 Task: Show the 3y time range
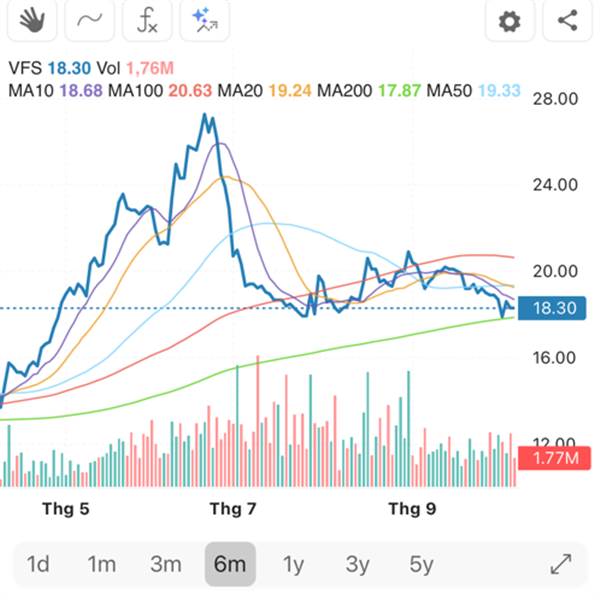(x=357, y=564)
